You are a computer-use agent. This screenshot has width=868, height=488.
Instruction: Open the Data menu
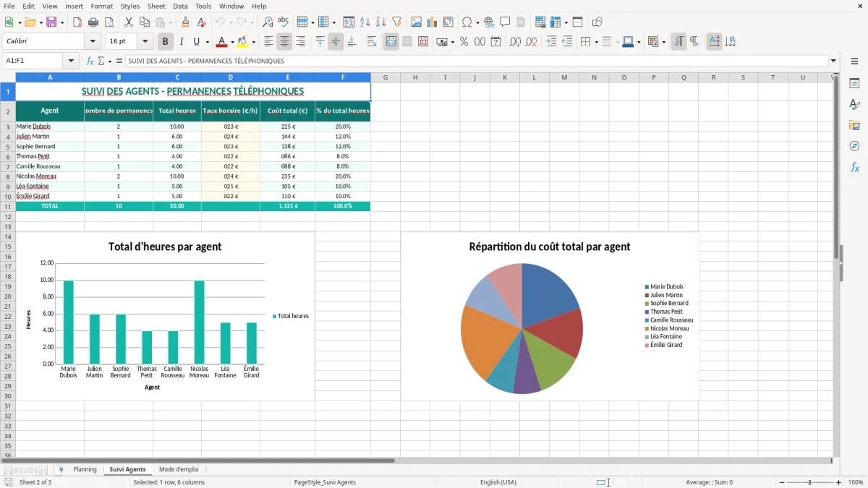tap(180, 6)
